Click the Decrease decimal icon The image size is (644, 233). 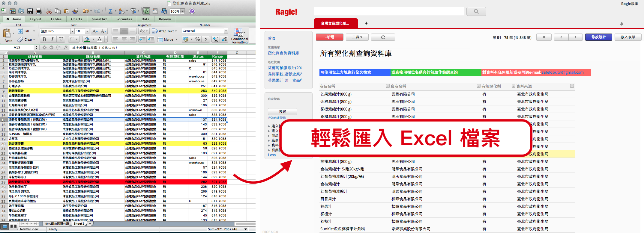[224, 39]
